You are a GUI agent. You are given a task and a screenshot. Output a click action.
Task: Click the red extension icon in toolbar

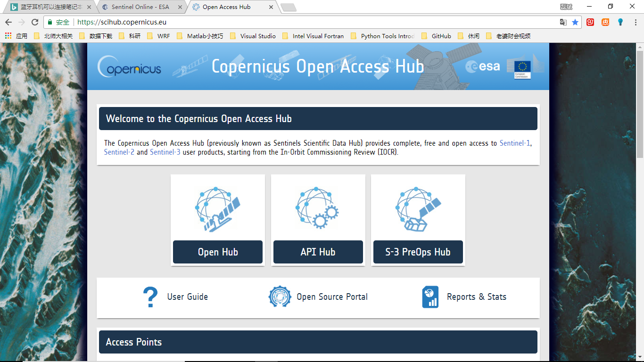pyautogui.click(x=590, y=22)
